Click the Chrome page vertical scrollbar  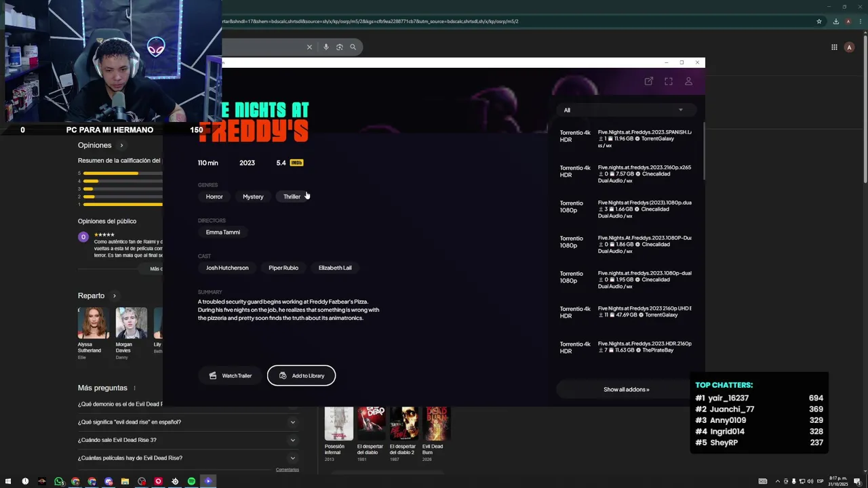pos(865,108)
